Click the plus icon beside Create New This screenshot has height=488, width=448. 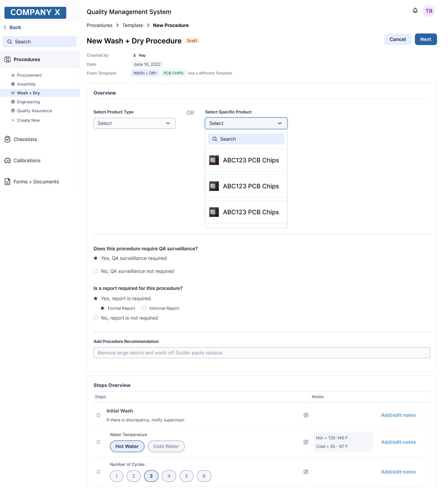pyautogui.click(x=13, y=120)
